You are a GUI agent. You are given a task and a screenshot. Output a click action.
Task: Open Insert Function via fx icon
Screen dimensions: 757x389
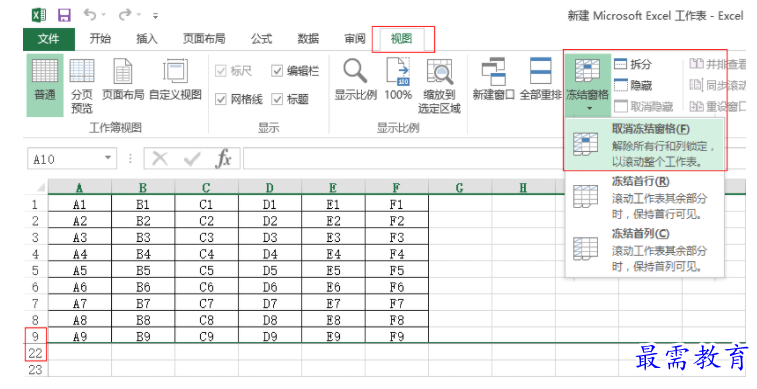[x=223, y=158]
